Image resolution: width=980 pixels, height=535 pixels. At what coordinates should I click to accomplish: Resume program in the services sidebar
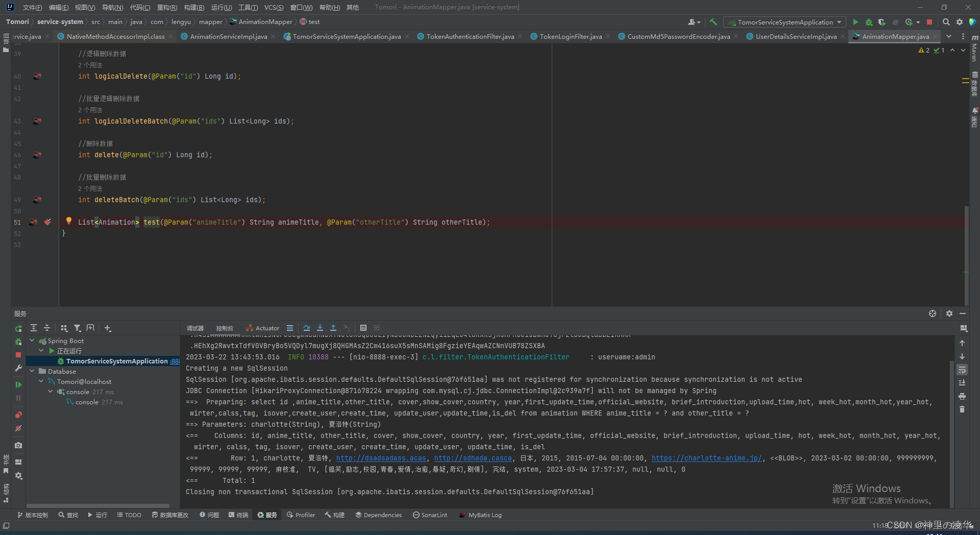click(18, 384)
